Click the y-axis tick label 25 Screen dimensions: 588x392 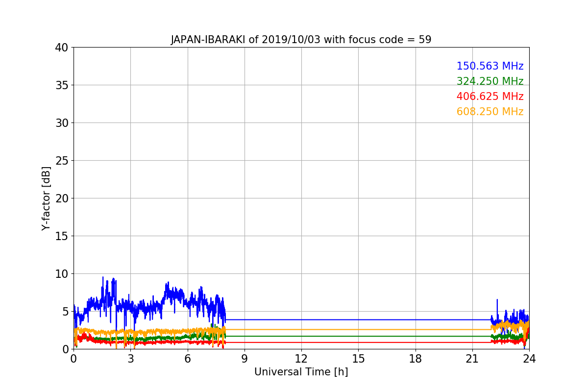pos(62,161)
